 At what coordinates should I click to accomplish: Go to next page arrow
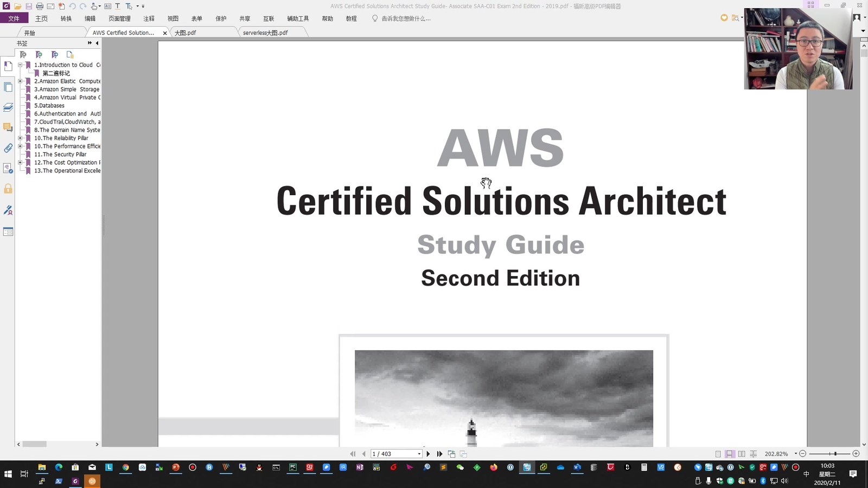pos(428,454)
